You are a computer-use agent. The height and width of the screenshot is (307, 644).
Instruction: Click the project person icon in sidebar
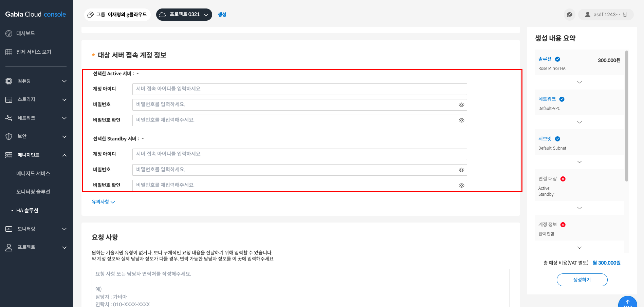pos(9,248)
